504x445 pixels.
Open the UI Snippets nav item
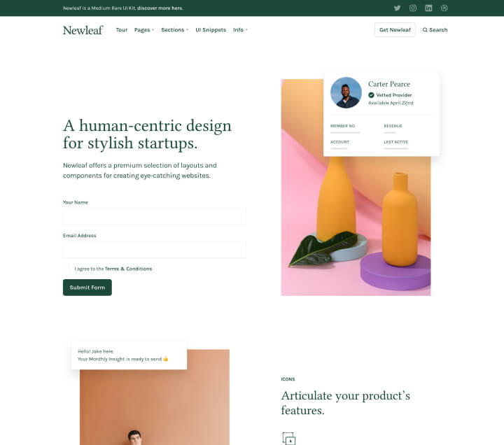pyautogui.click(x=211, y=30)
